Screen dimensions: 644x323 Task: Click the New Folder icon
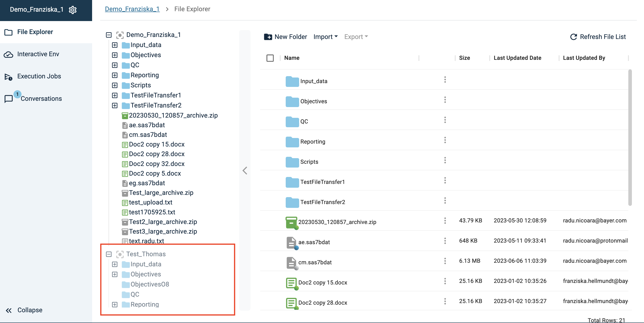[x=268, y=37]
